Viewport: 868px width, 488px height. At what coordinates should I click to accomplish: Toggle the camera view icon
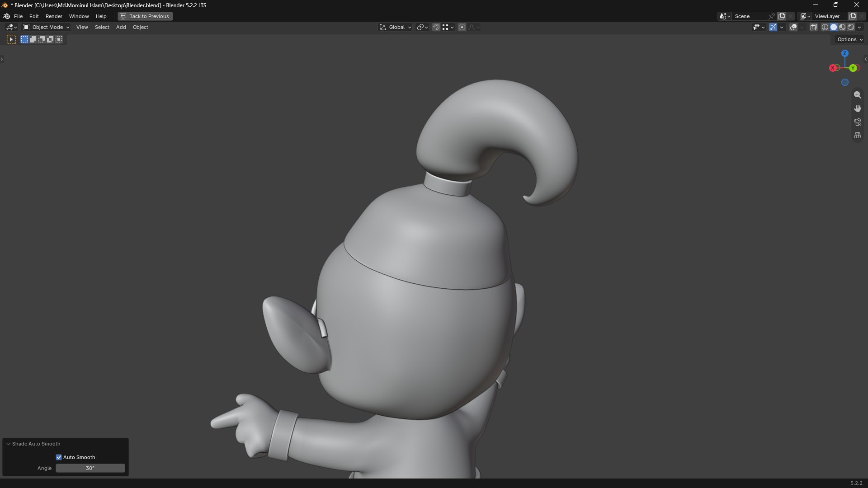857,122
